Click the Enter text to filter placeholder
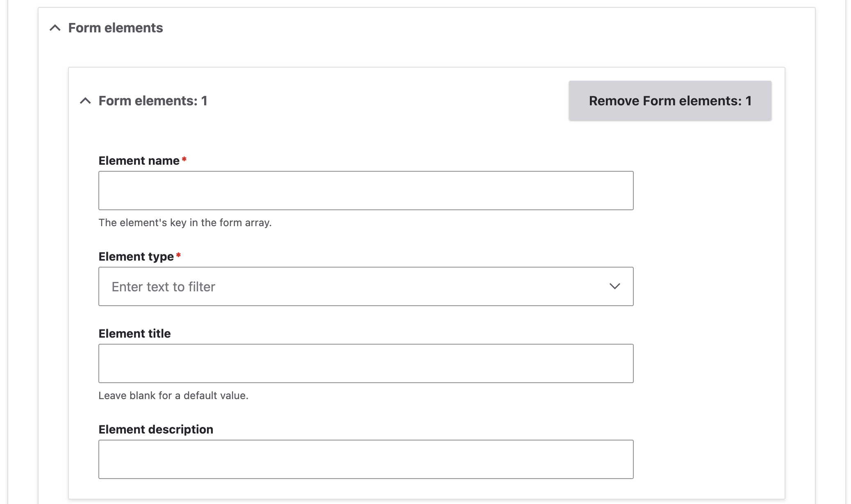 163,287
